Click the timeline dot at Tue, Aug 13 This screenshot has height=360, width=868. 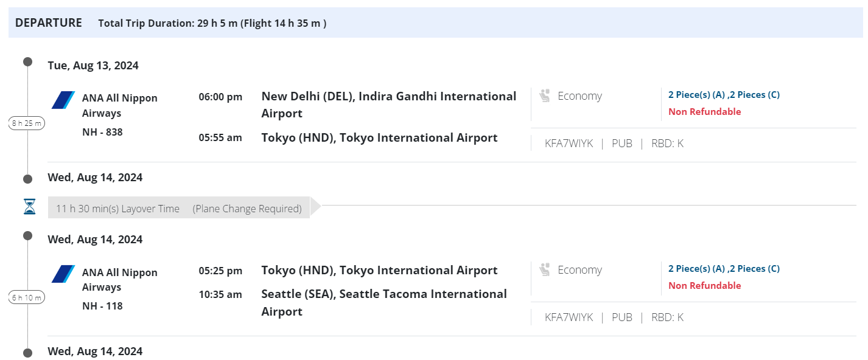(27, 61)
